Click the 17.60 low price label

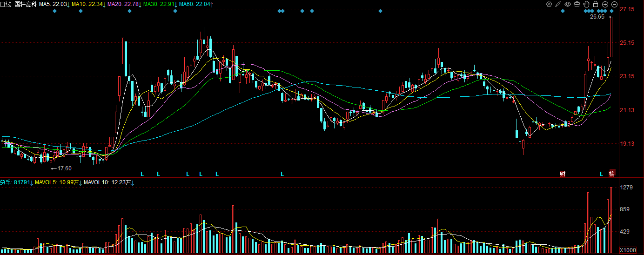65,168
